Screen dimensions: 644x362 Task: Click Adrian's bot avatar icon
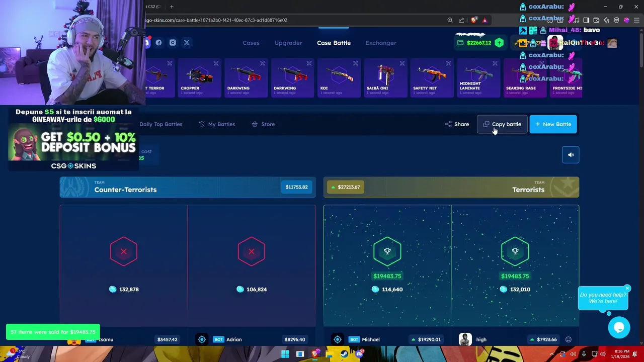point(202,339)
